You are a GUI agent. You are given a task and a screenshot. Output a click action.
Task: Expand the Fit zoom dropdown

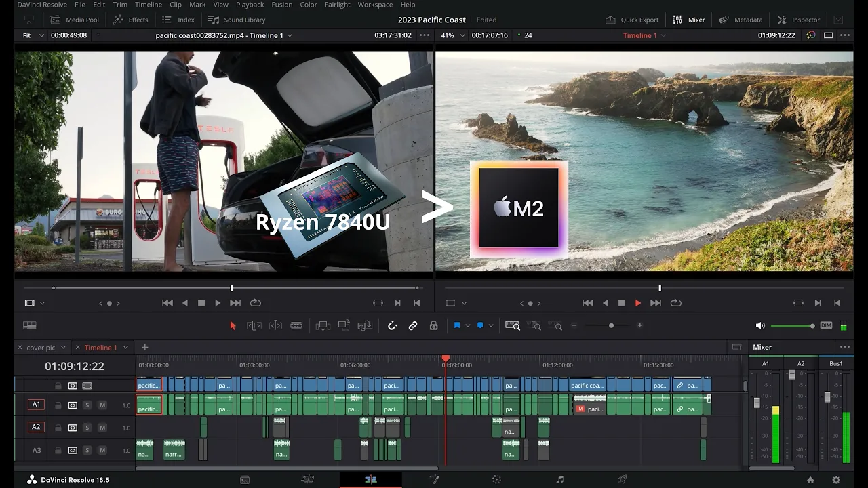coord(33,35)
